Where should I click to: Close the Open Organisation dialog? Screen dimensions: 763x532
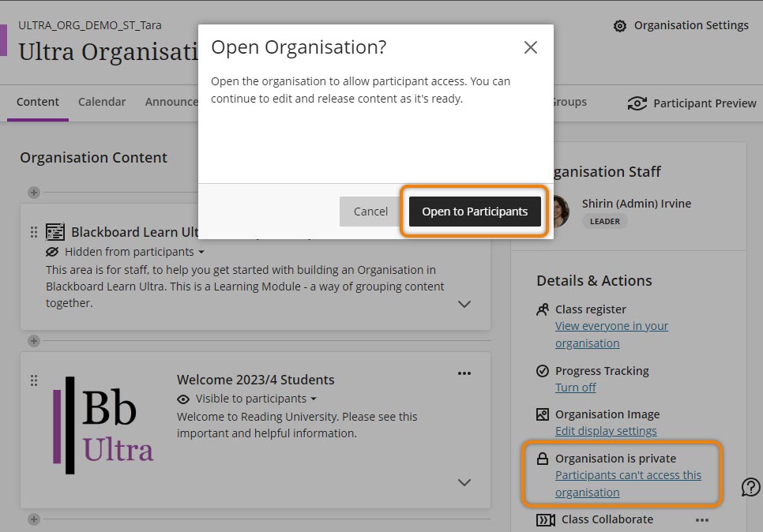(x=531, y=47)
